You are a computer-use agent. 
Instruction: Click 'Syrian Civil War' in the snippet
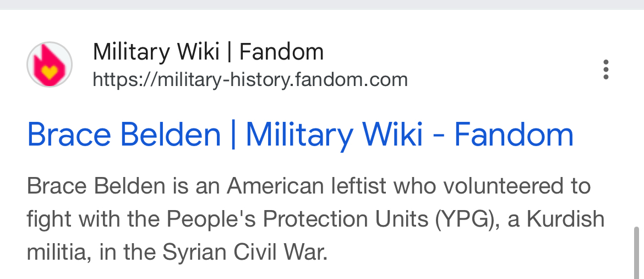tap(244, 253)
